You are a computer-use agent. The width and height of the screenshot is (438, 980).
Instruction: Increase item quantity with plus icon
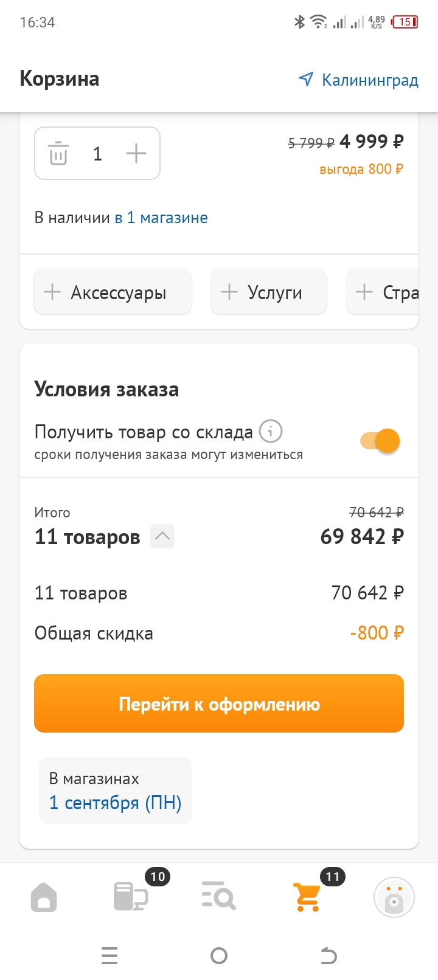[x=136, y=153]
